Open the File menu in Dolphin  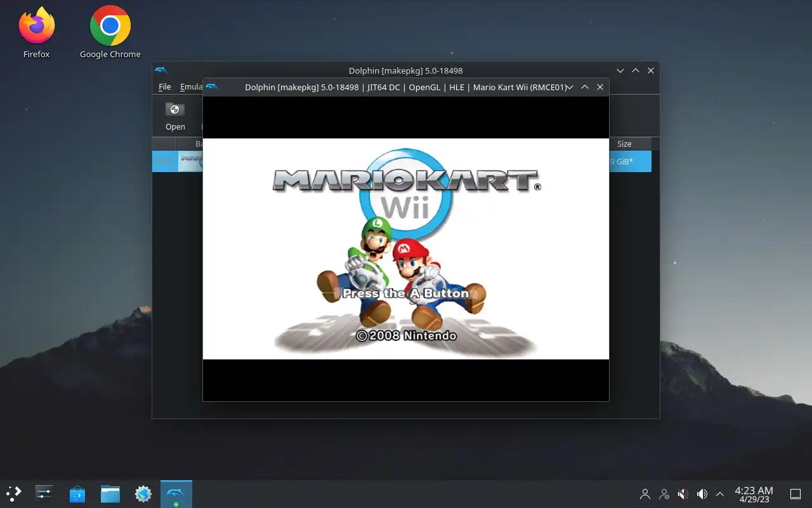[164, 87]
